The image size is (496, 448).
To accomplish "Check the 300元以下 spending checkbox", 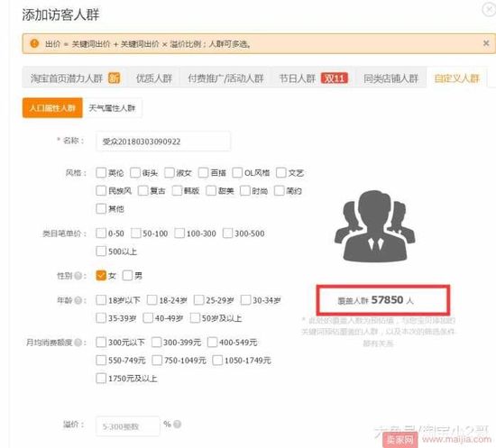I will click(101, 343).
